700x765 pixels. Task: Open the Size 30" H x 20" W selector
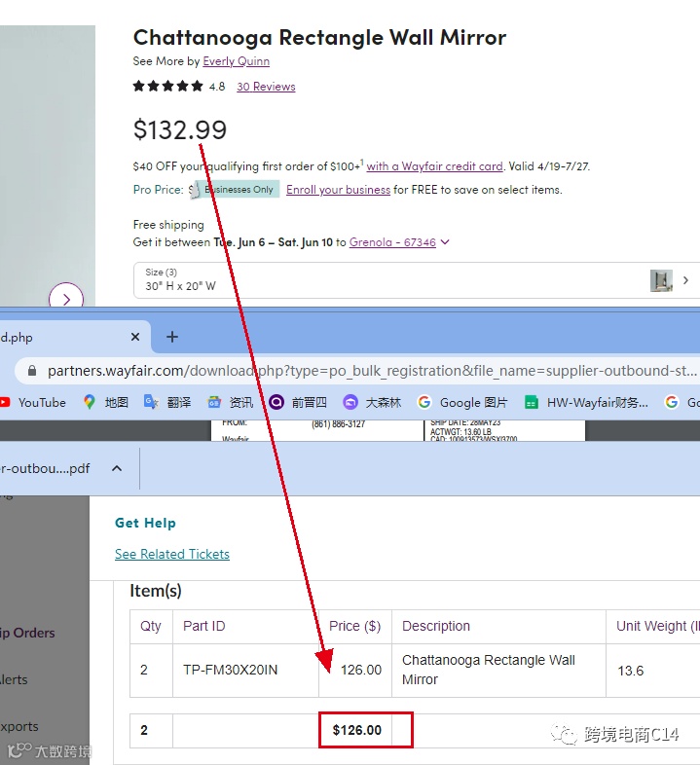click(x=417, y=280)
